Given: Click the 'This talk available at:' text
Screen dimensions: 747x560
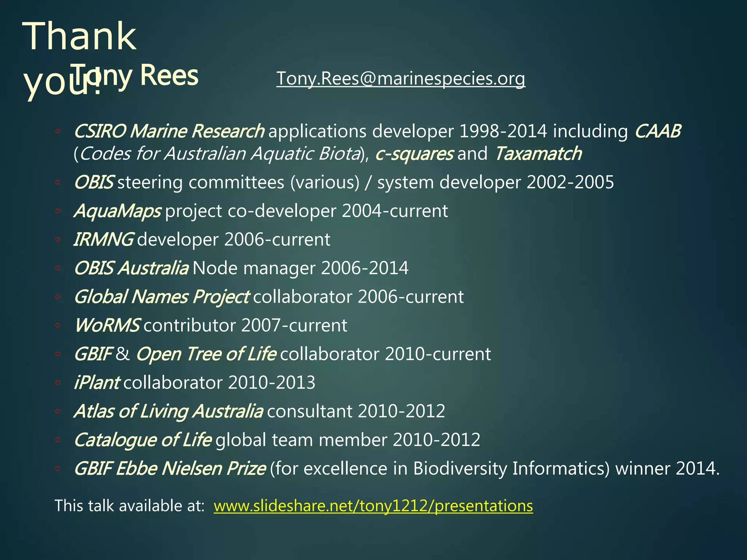Looking at the screenshot, I should [x=129, y=506].
